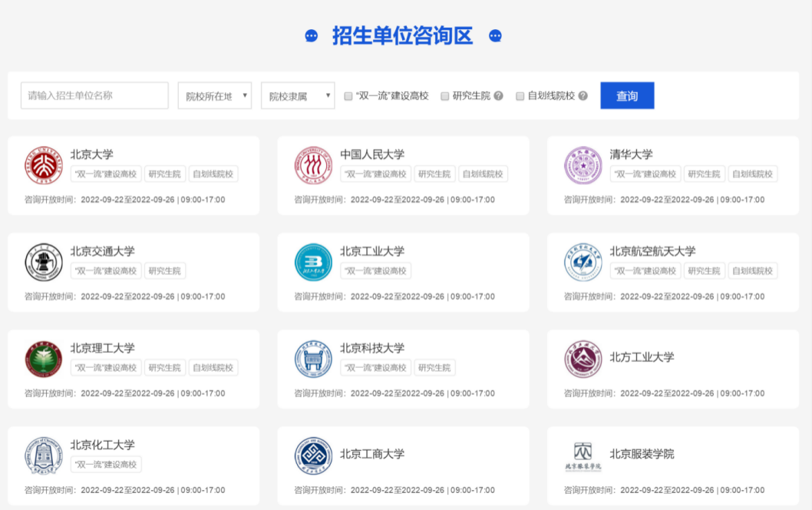Open the 北京航空航天大学 name link
The width and height of the screenshot is (812, 510).
652,251
